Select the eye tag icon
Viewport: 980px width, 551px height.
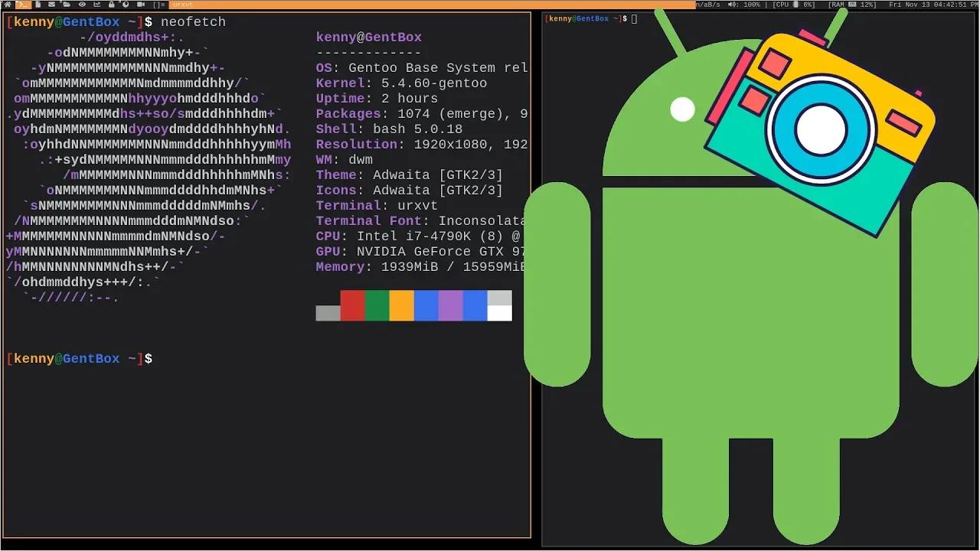click(x=83, y=4)
